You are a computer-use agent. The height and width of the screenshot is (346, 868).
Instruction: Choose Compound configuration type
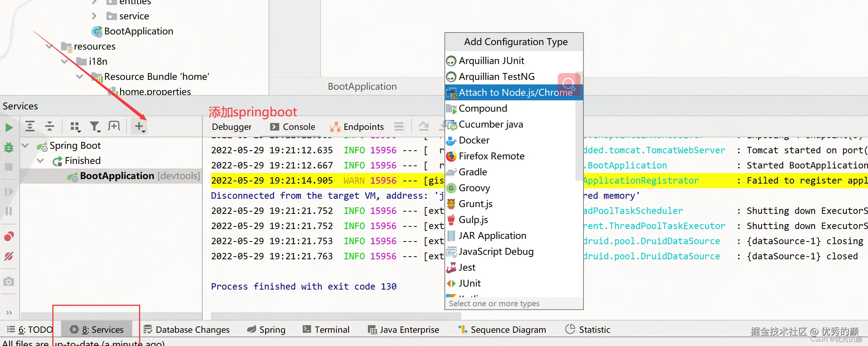pos(510,108)
